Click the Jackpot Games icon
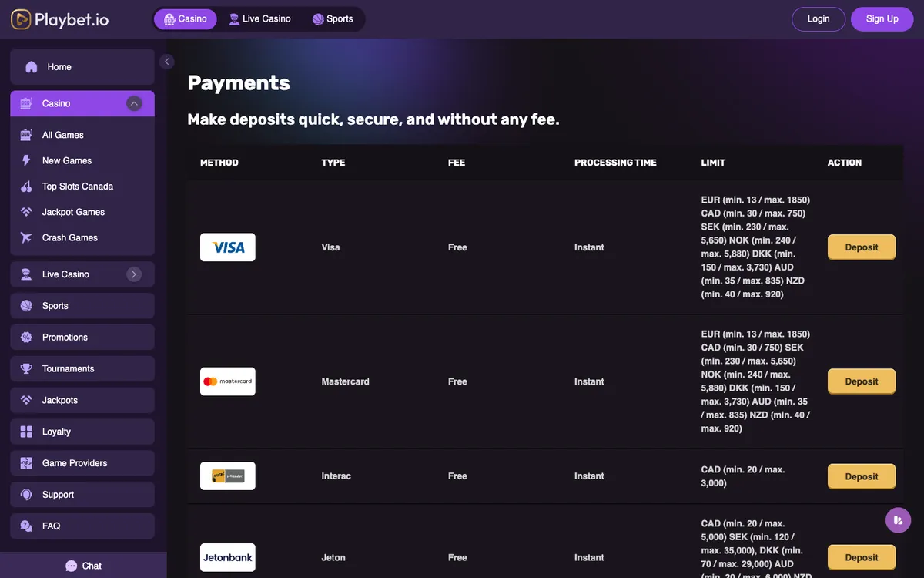Screen dimensions: 924x578 (26, 212)
